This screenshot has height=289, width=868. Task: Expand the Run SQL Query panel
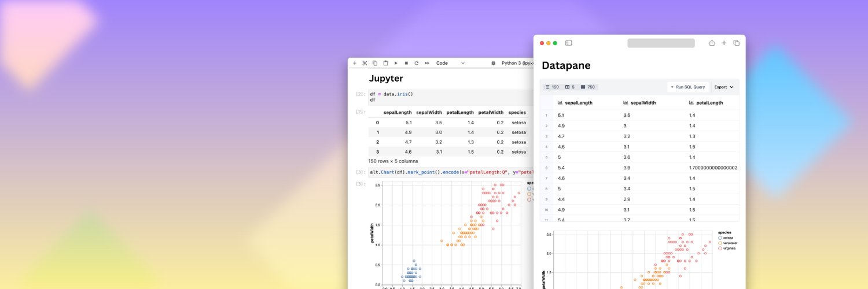(688, 87)
